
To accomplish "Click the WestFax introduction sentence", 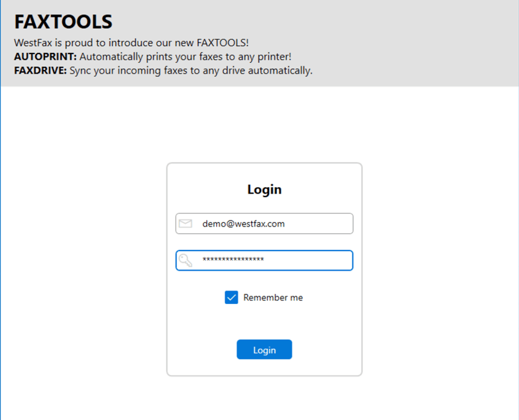I will coord(131,43).
